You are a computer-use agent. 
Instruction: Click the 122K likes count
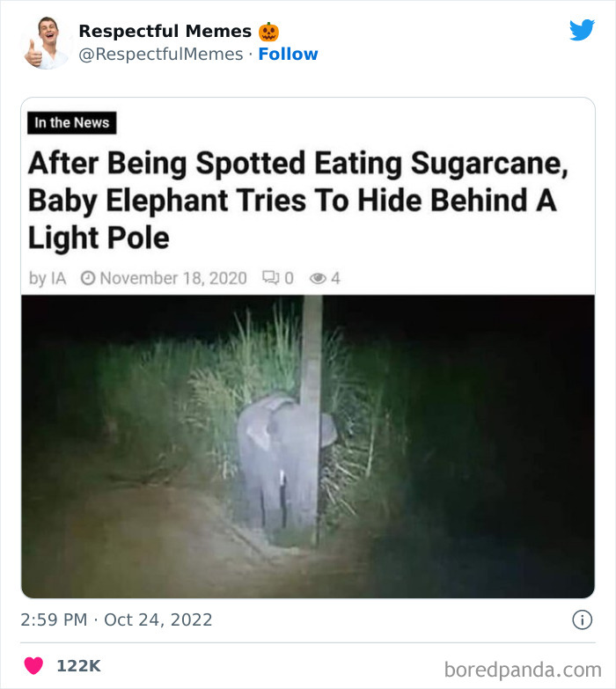click(78, 666)
